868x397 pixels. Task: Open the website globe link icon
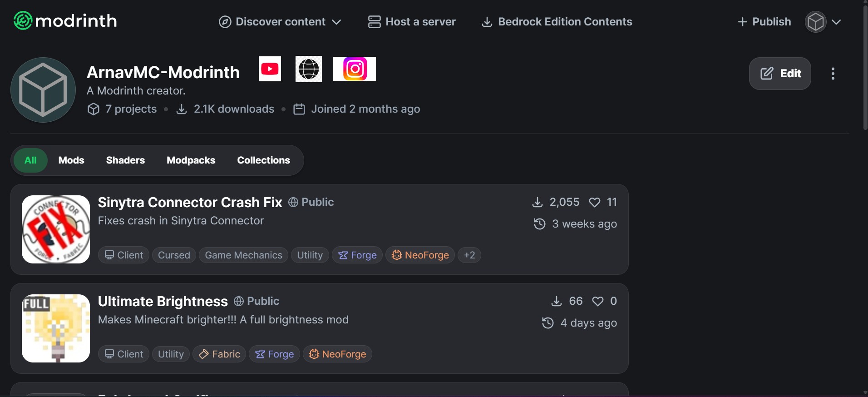309,69
